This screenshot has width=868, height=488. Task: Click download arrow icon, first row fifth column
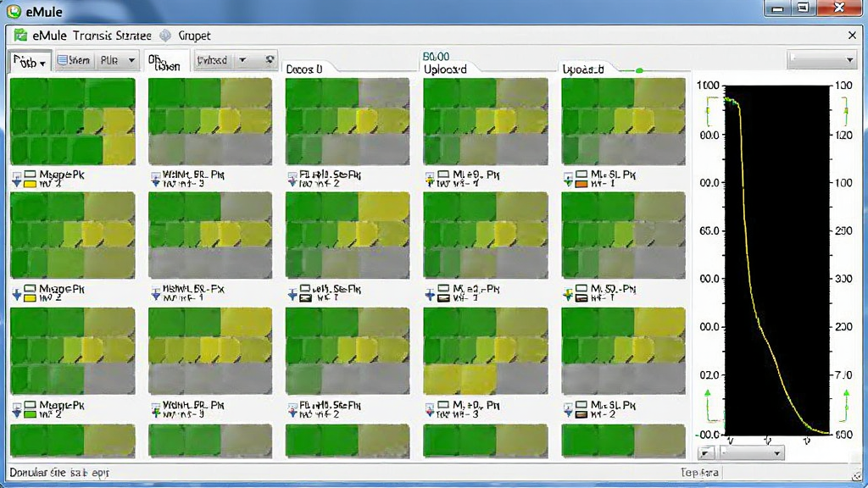click(x=568, y=179)
